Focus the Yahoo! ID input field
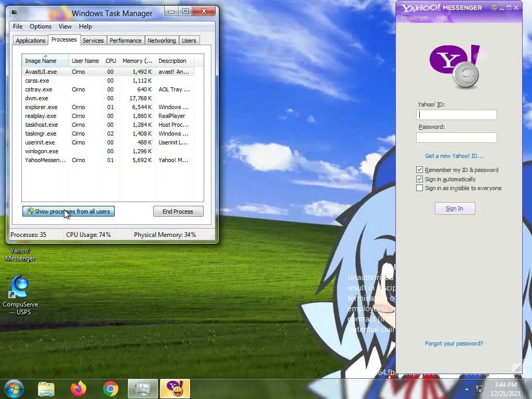532x399 pixels. coord(456,115)
